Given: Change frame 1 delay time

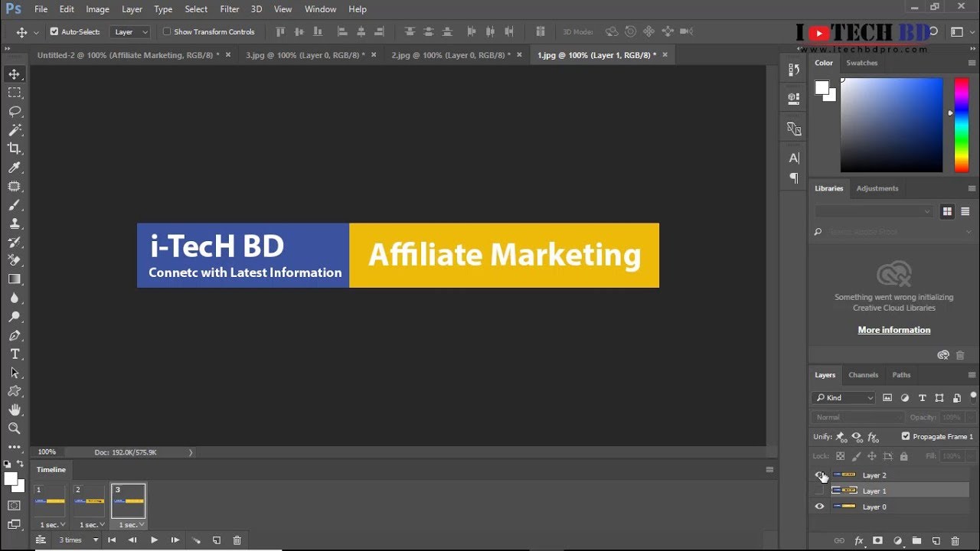Looking at the screenshot, I should pyautogui.click(x=51, y=525).
